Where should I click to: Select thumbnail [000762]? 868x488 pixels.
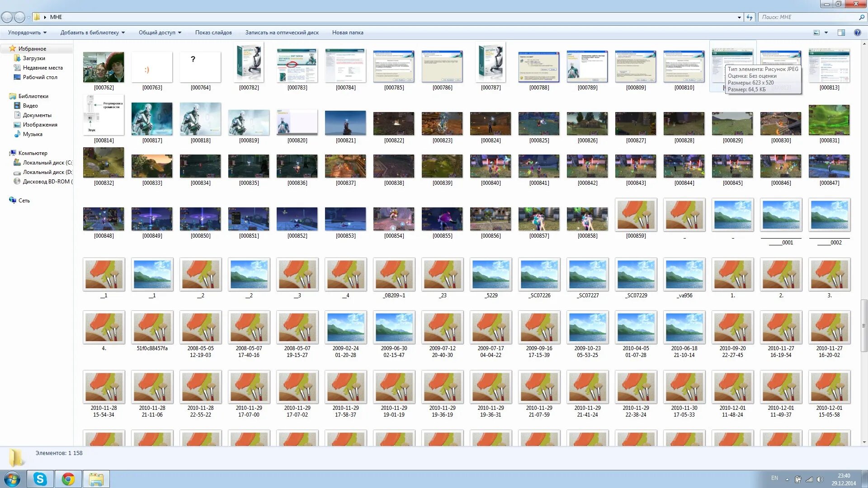point(104,67)
